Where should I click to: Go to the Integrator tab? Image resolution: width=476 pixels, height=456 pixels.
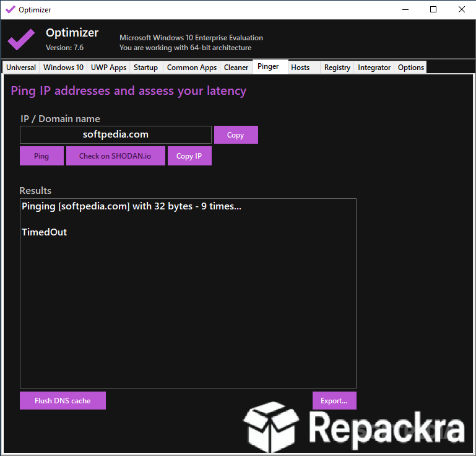(374, 68)
